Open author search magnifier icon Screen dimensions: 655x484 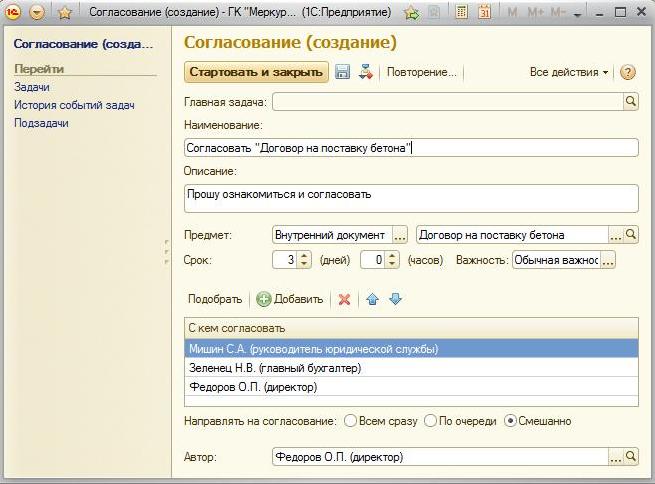631,456
